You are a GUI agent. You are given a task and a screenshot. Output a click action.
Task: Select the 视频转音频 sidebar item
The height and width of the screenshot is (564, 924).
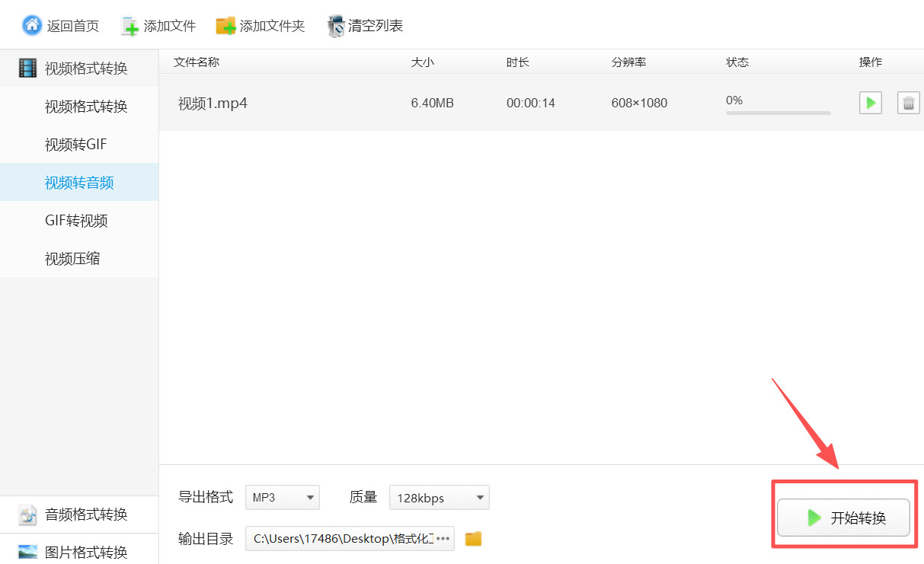79,183
